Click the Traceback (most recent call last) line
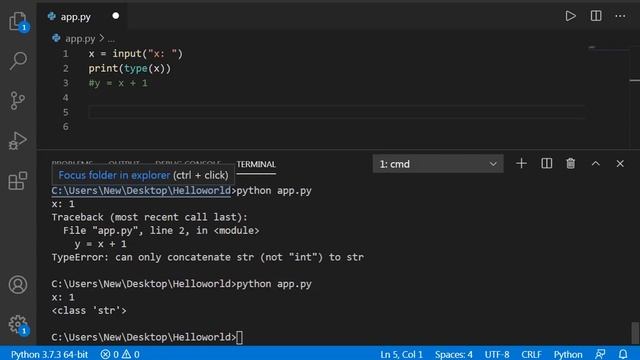 coord(149,217)
